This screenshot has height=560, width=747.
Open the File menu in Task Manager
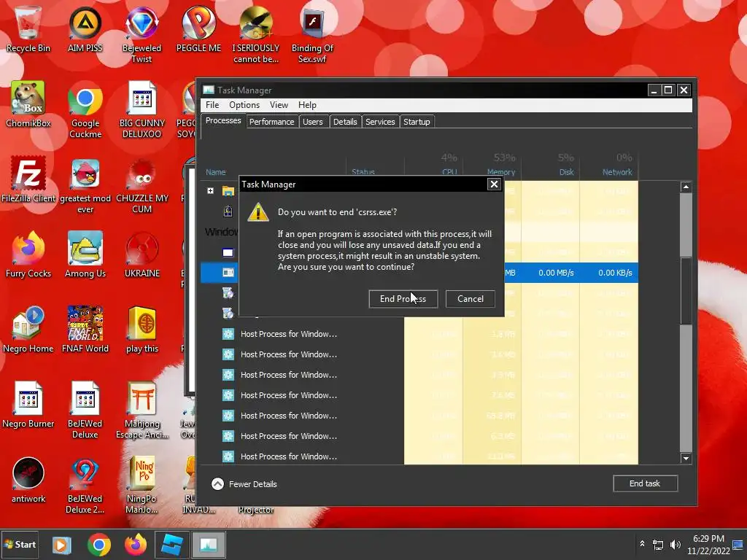click(x=212, y=105)
